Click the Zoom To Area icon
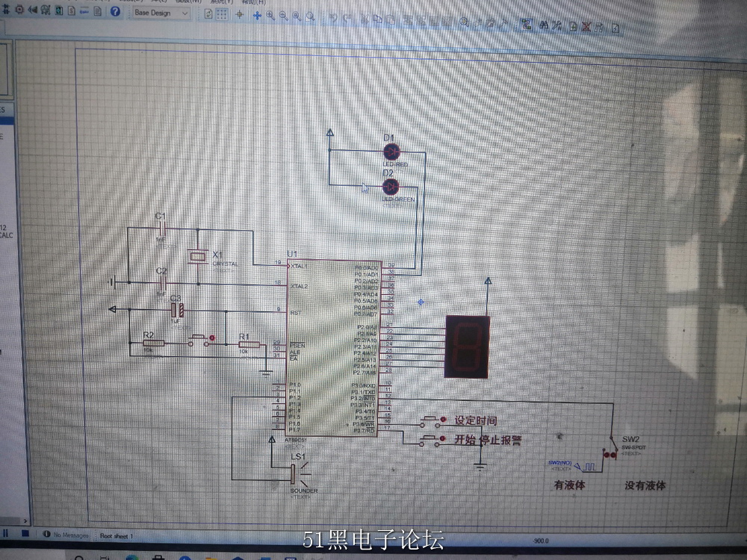This screenshot has height=560, width=747. pos(310,17)
